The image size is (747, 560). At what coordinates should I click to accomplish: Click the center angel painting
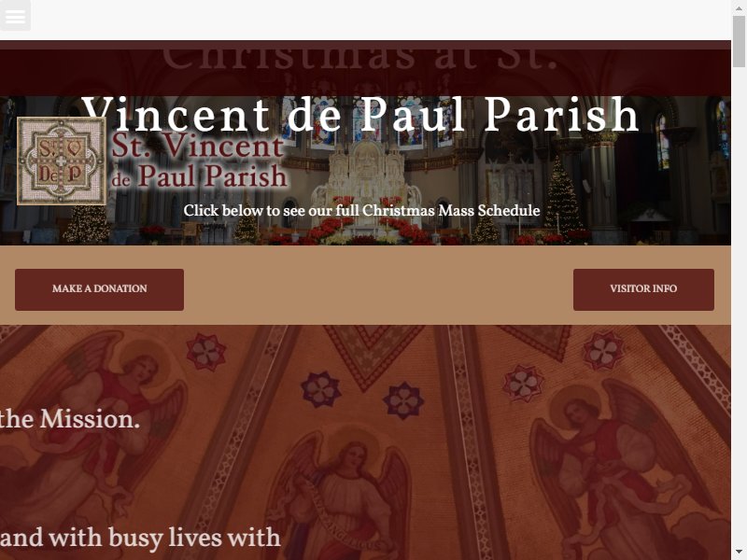[x=341, y=496]
